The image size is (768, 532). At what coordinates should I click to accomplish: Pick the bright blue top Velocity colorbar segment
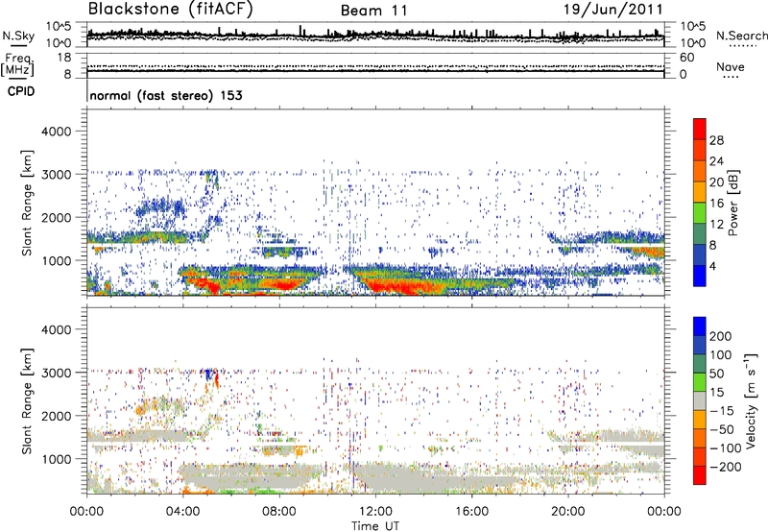tap(700, 326)
